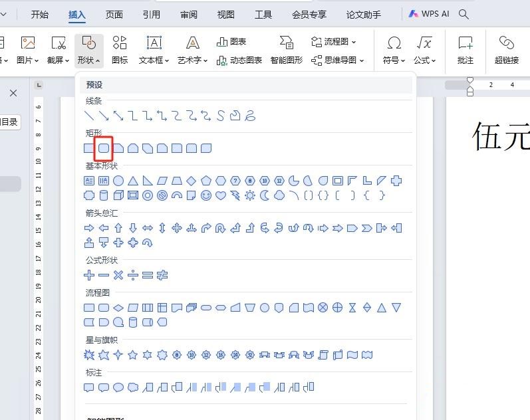530x420 pixels.
Task: Insert the right arrow shape
Action: click(x=89, y=228)
